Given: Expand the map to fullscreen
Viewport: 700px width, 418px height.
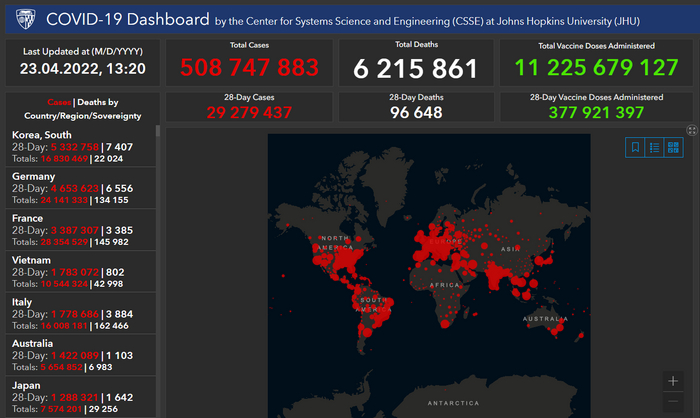Looking at the screenshot, I should [692, 130].
